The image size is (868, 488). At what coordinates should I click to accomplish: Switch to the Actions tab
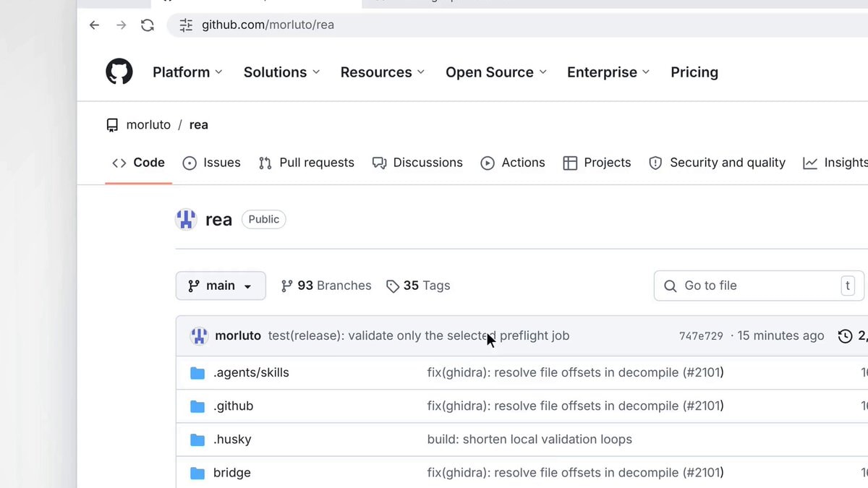click(513, 163)
